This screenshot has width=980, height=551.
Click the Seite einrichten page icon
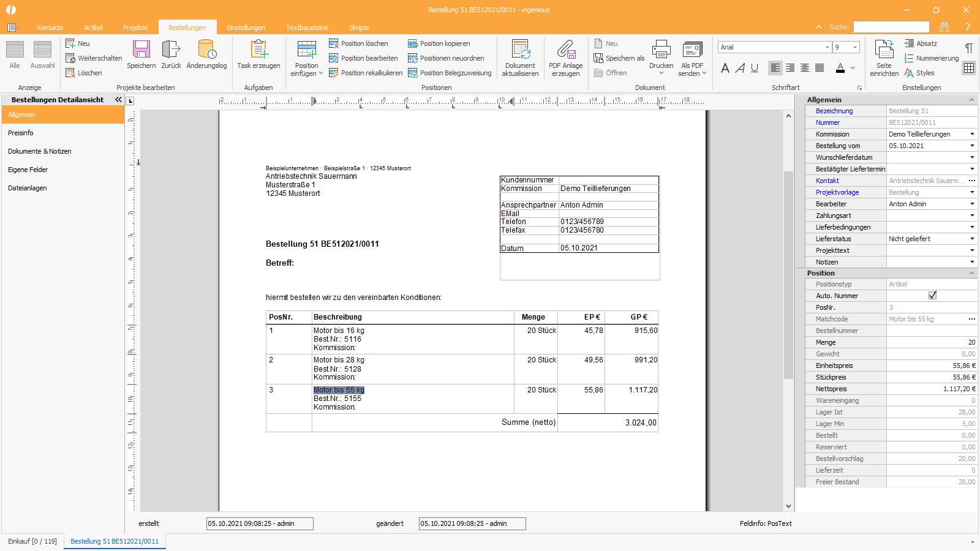click(884, 50)
